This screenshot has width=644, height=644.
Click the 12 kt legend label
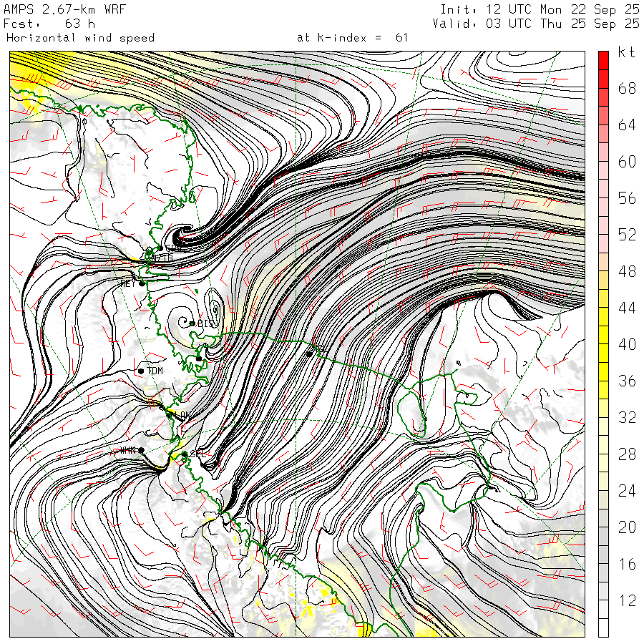(x=627, y=601)
